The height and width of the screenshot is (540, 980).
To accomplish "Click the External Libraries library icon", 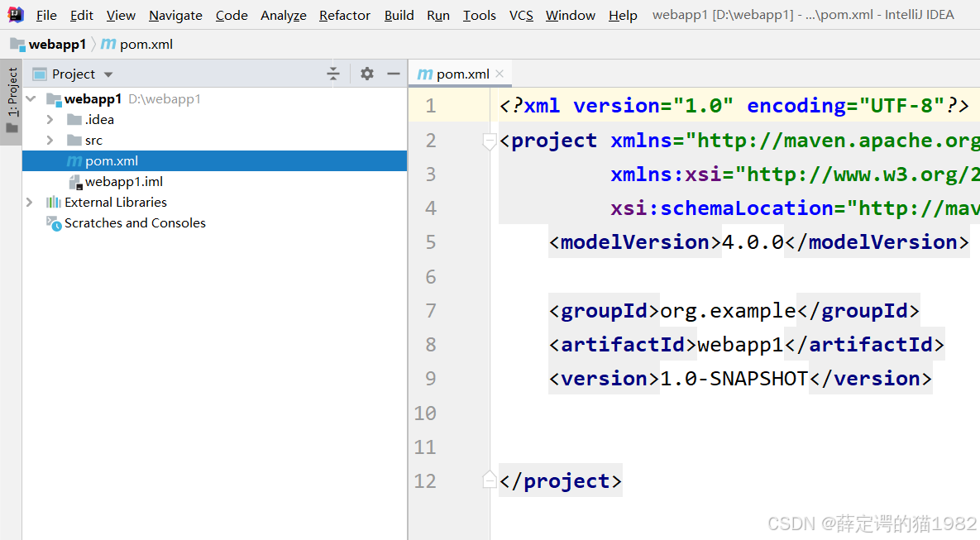I will click(53, 202).
